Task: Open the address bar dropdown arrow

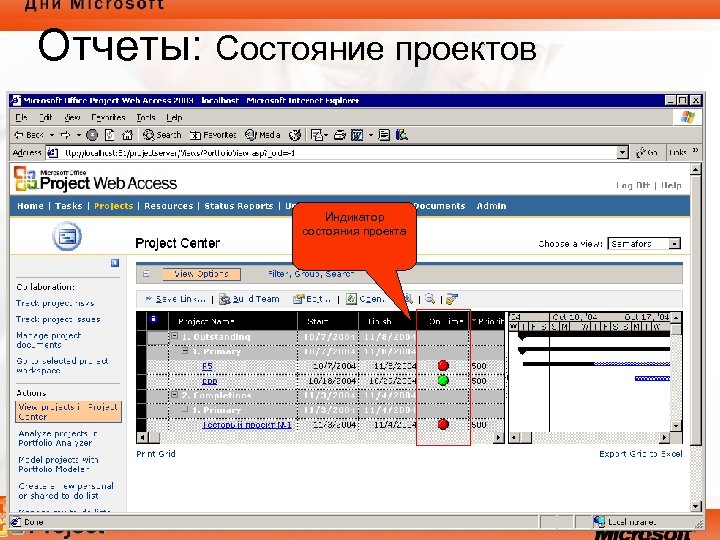Action: click(x=622, y=153)
